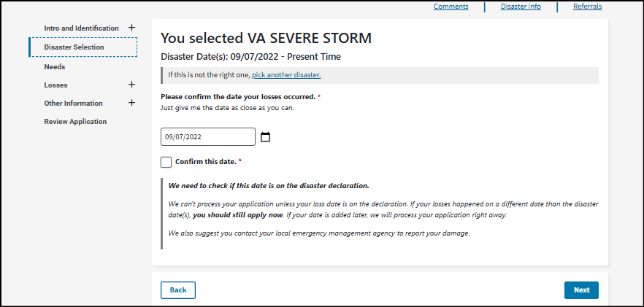Image resolution: width=644 pixels, height=307 pixels.
Task: Select Disaster Selection in the sidebar
Action: (x=74, y=47)
